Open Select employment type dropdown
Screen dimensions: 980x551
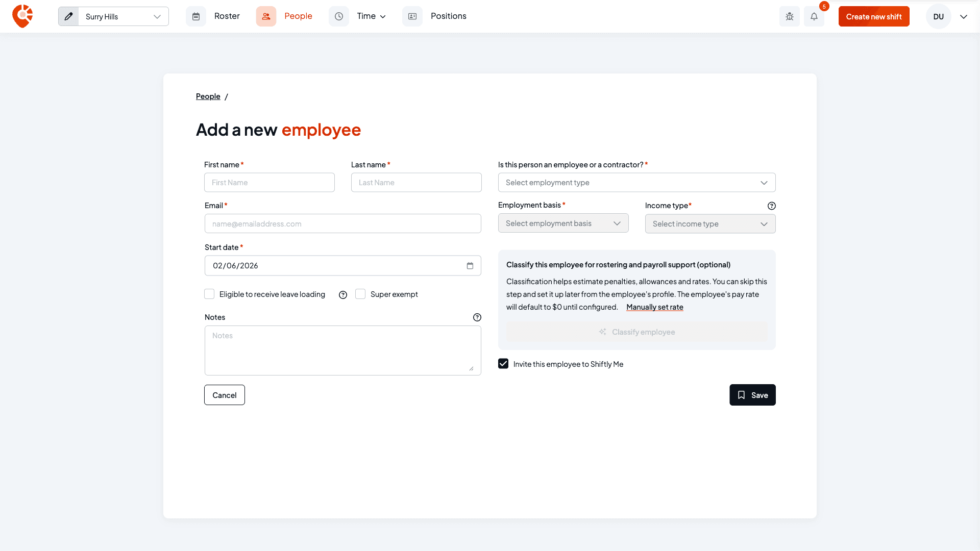[x=636, y=183]
